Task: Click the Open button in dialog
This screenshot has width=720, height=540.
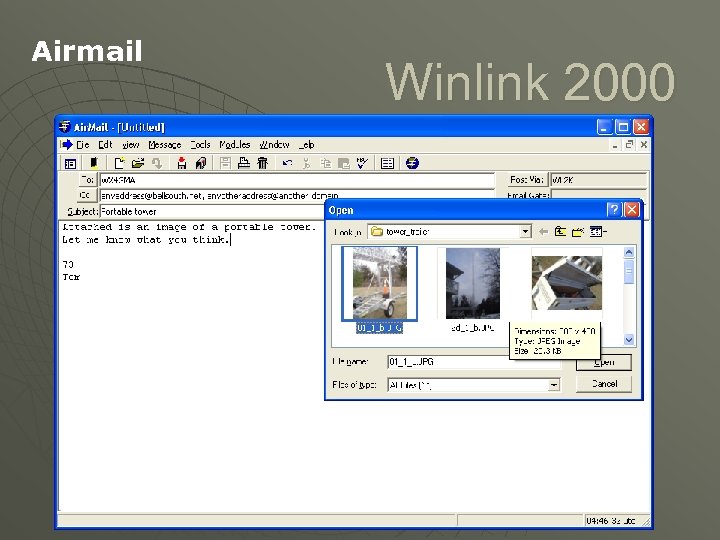Action: click(x=604, y=362)
